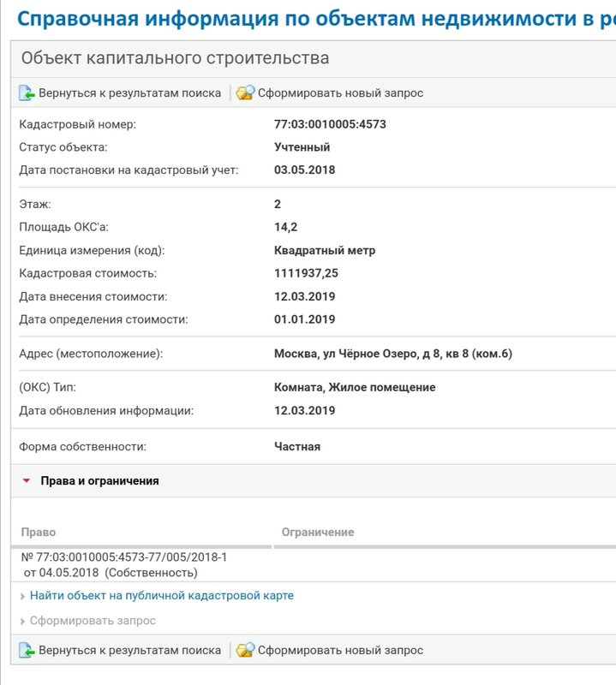Viewport: 616px width, 685px height.
Task: Select area value '14,2'
Action: tap(286, 227)
